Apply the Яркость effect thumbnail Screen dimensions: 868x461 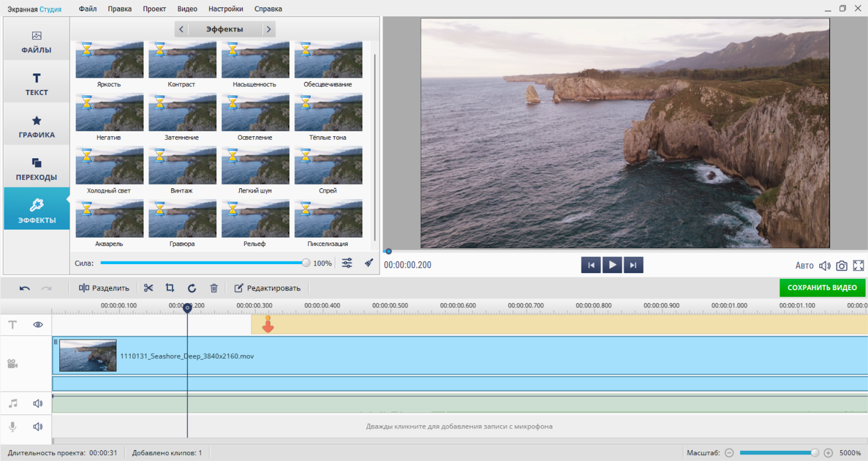(x=110, y=60)
